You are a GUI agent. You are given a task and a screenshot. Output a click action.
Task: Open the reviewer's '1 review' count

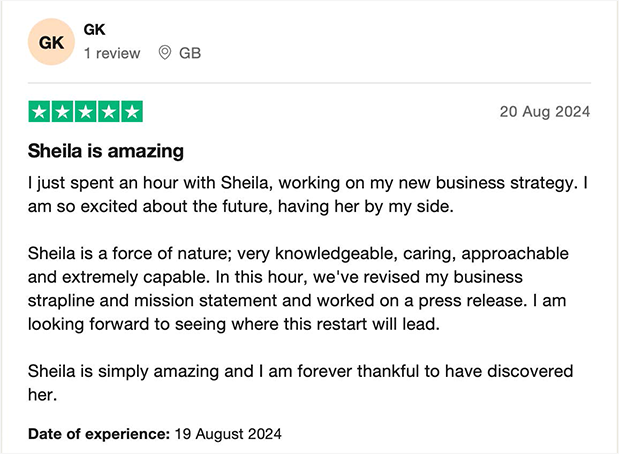112,53
